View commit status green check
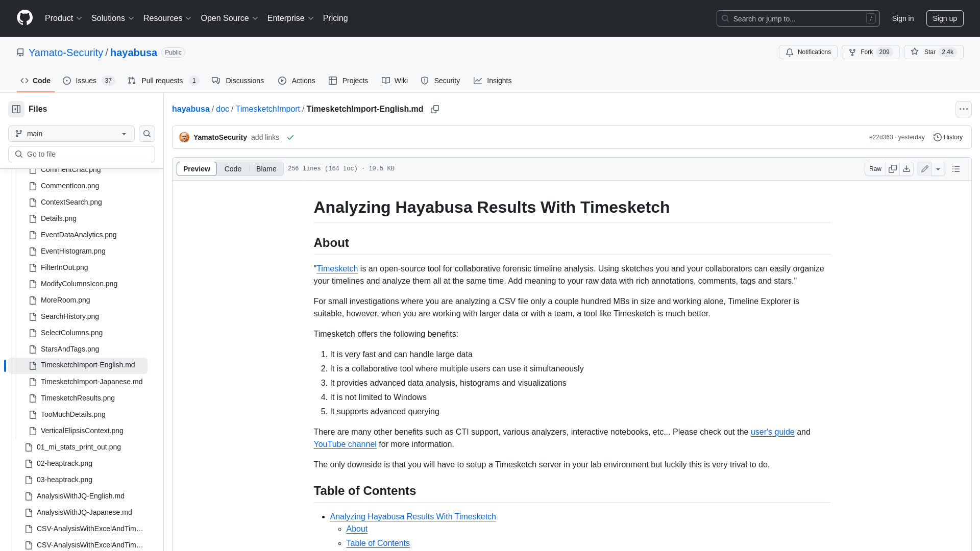Image resolution: width=980 pixels, height=551 pixels. coord(290,138)
